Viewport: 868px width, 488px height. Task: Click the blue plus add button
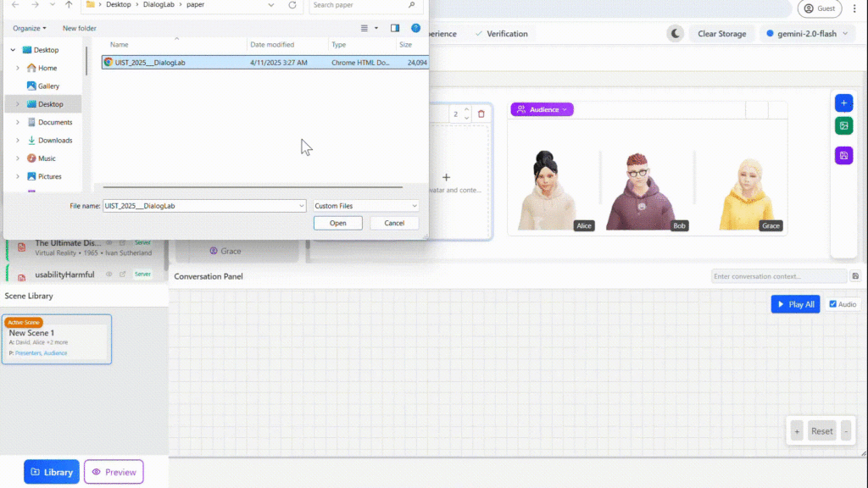[x=843, y=103]
